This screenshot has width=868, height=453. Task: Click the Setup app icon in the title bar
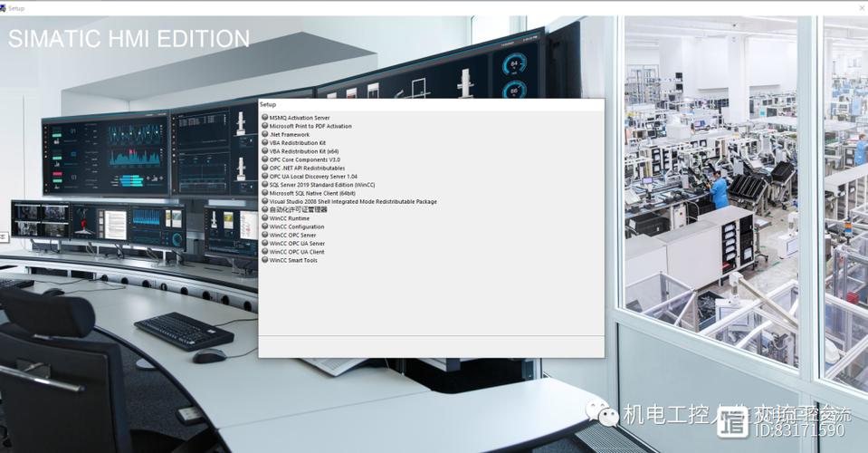[2, 8]
